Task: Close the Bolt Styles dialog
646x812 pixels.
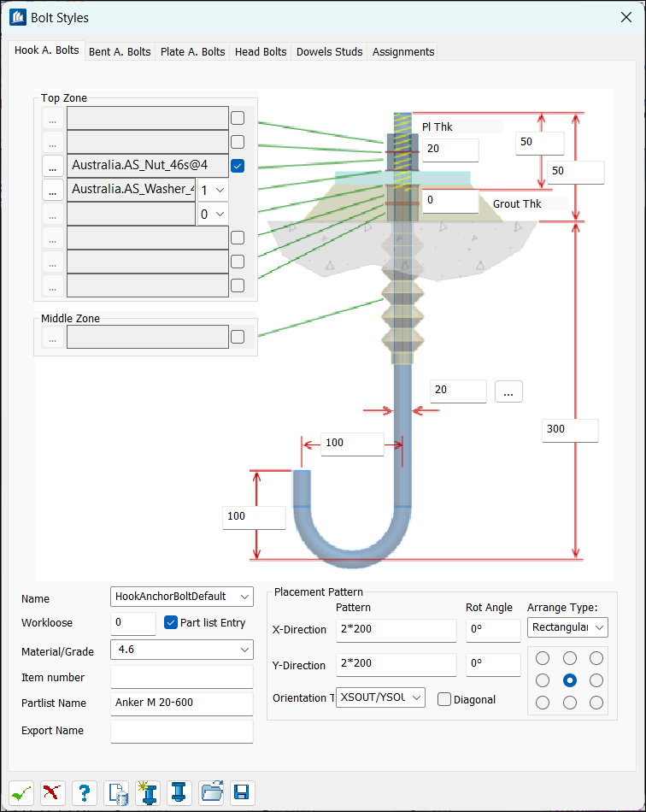Action: (x=625, y=17)
